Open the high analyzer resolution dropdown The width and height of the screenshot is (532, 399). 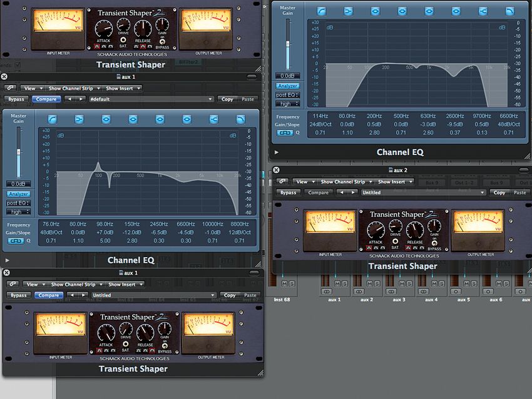[x=18, y=210]
